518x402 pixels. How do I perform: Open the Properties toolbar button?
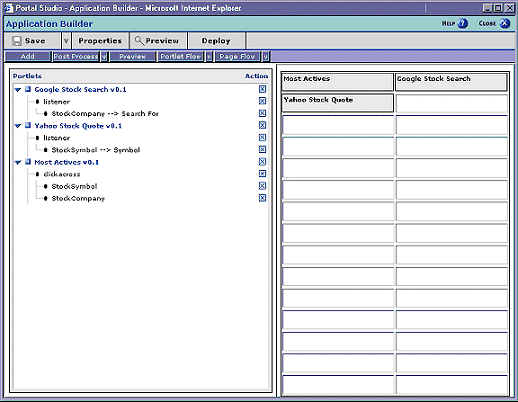tap(100, 41)
